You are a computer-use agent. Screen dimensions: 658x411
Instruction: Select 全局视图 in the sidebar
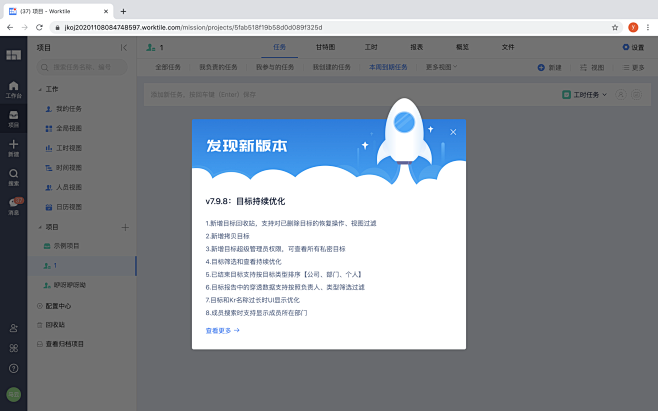click(x=68, y=128)
